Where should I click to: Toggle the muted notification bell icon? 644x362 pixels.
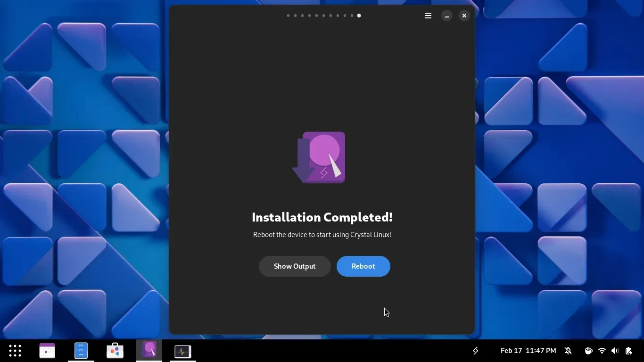coord(568,351)
